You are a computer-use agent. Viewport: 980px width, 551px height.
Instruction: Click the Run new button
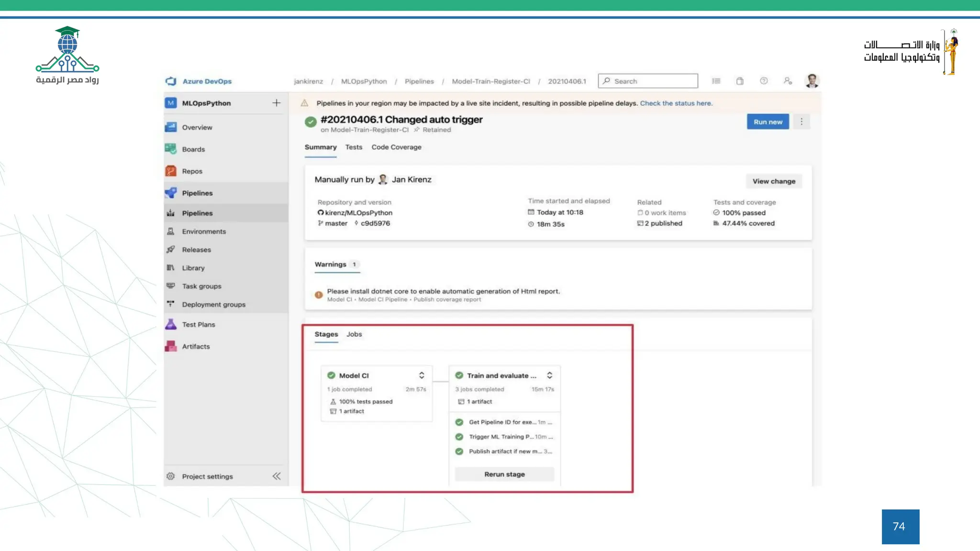(768, 122)
